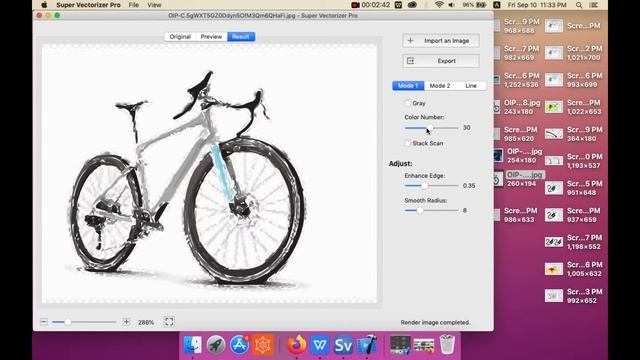Click the Color Number value 30
640x360 pixels.
(x=467, y=128)
